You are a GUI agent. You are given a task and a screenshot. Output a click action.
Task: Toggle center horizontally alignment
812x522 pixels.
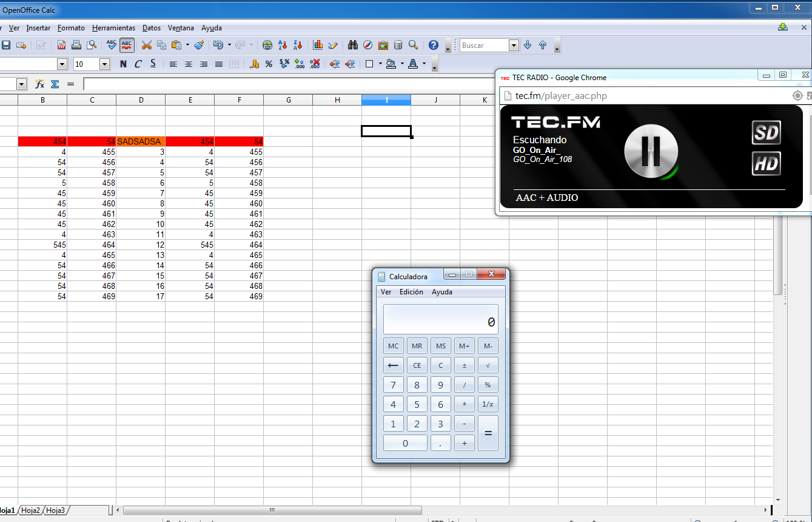pos(189,64)
